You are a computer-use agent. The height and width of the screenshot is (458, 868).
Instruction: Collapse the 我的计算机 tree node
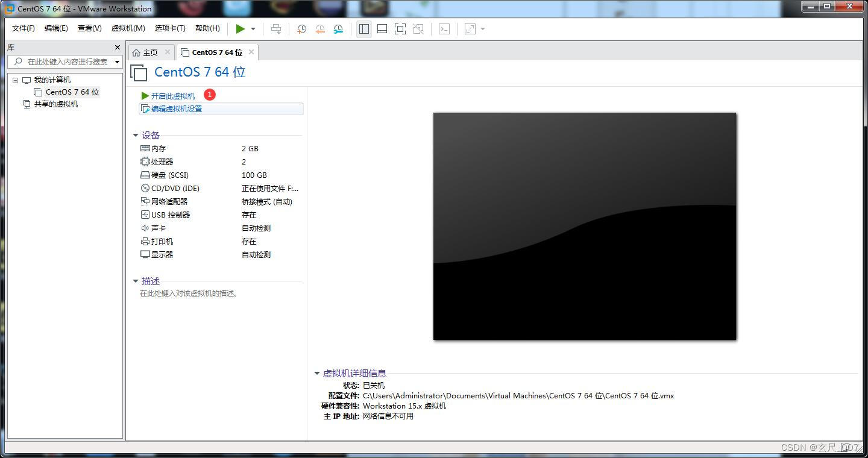pos(15,80)
